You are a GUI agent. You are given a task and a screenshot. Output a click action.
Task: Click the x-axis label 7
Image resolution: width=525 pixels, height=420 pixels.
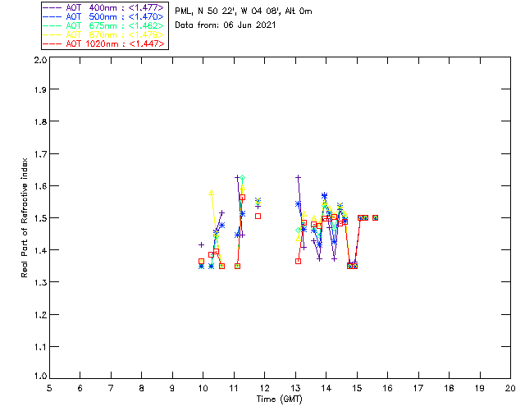[111, 388]
